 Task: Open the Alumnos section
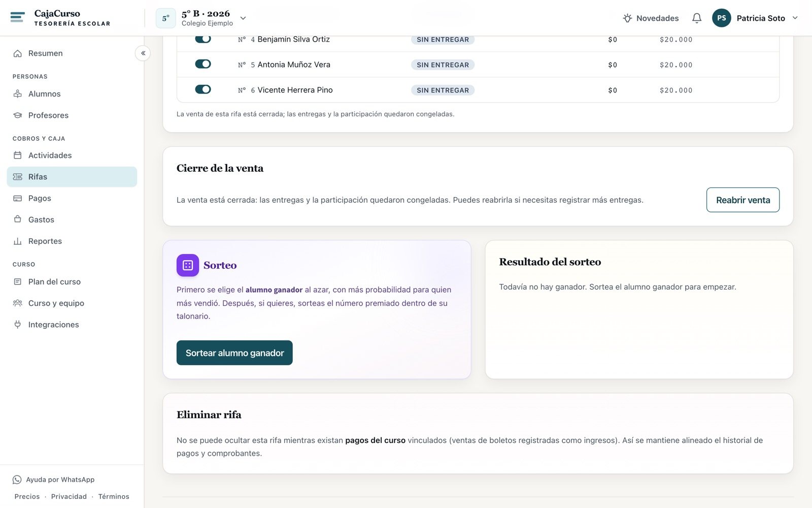pyautogui.click(x=72, y=94)
